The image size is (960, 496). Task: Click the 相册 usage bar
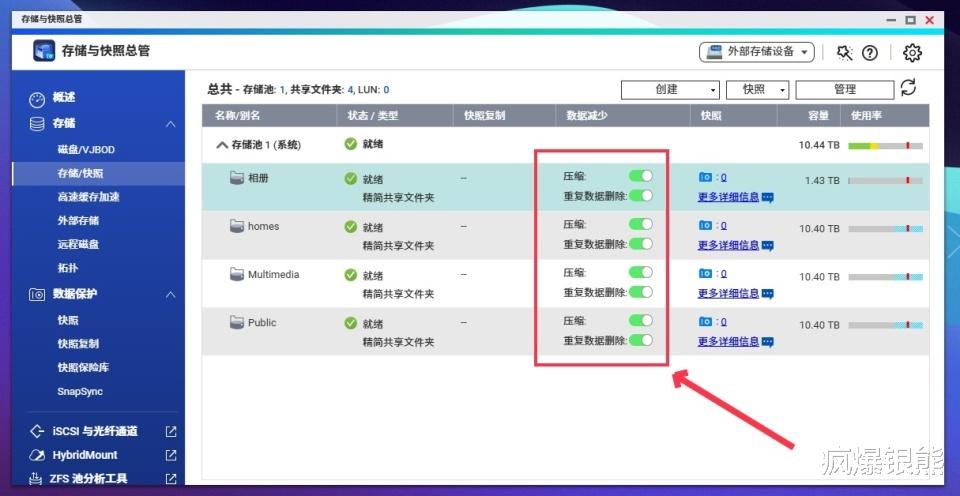coord(885,181)
